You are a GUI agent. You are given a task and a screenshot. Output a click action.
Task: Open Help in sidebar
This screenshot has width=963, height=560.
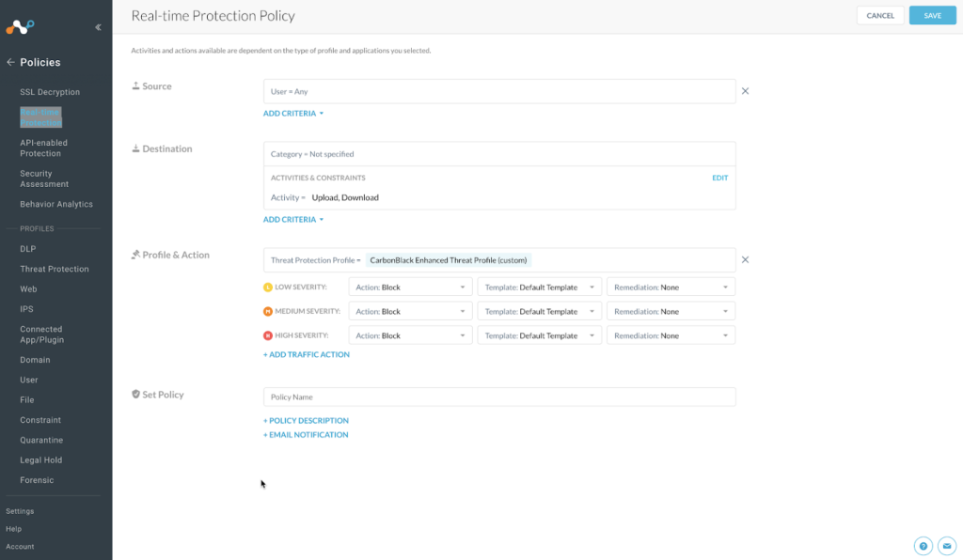(13, 529)
